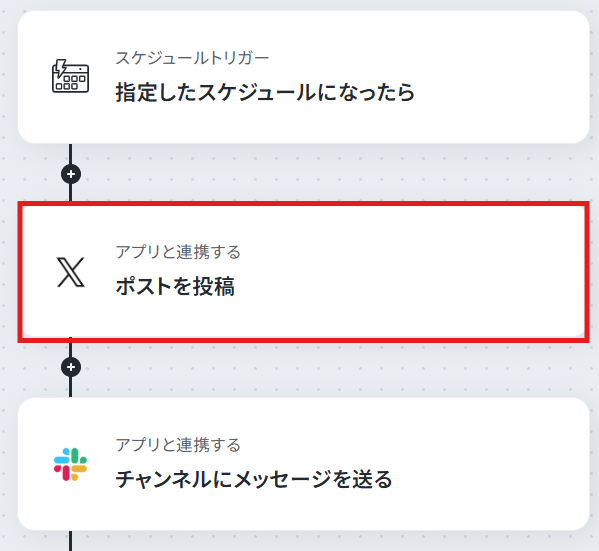599x551 pixels.
Task: Click the connector line below the Slack card
Action: pos(71,541)
